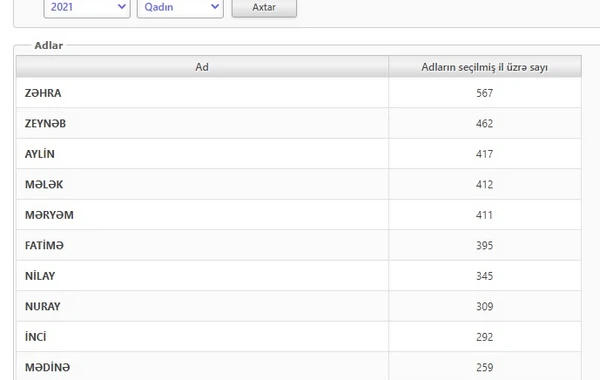Viewport: 600px width, 380px height.
Task: Click the count 292 for İNCİ
Action: coord(484,337)
